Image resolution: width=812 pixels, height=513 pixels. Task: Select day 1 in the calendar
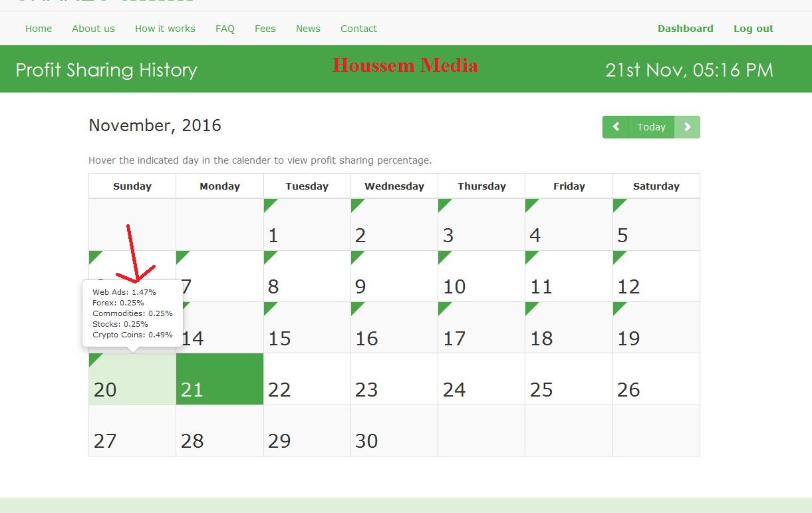[x=307, y=225]
